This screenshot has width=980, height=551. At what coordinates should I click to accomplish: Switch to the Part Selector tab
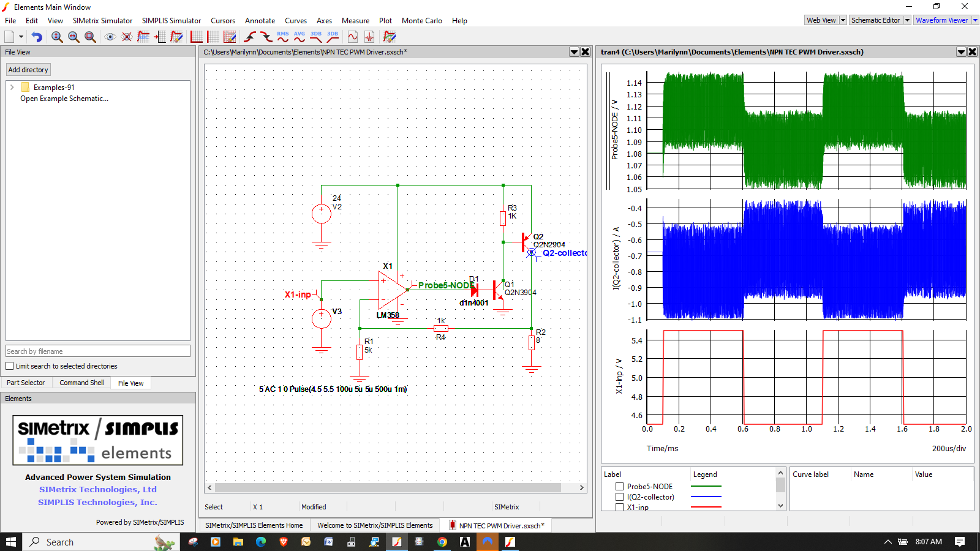pos(26,383)
